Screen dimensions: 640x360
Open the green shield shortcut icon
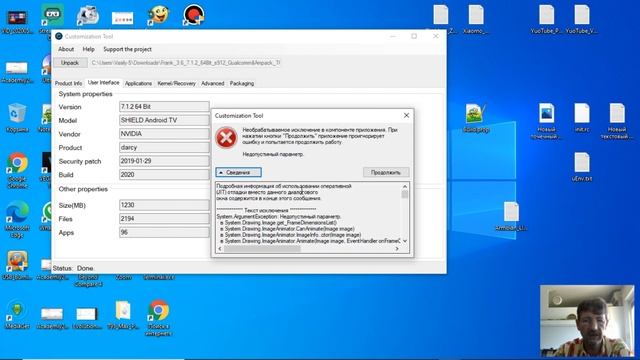pyautogui.click(x=17, y=311)
